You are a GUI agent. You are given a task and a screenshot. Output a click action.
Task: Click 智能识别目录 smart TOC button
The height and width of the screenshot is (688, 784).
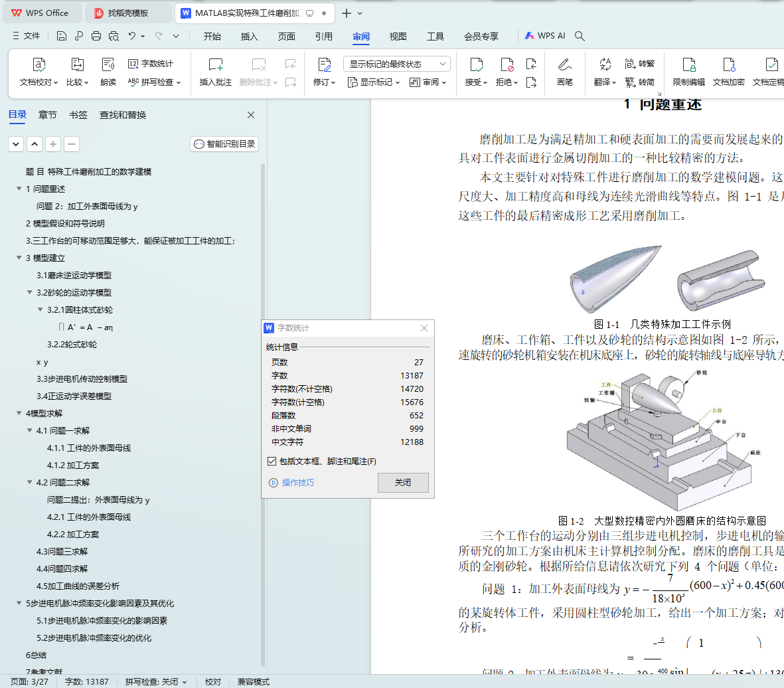(224, 144)
